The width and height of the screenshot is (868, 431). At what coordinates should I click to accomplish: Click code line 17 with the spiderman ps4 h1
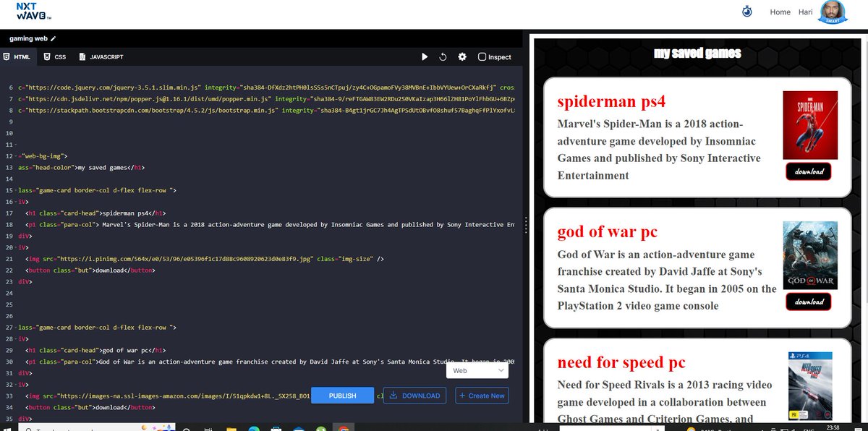click(x=96, y=213)
